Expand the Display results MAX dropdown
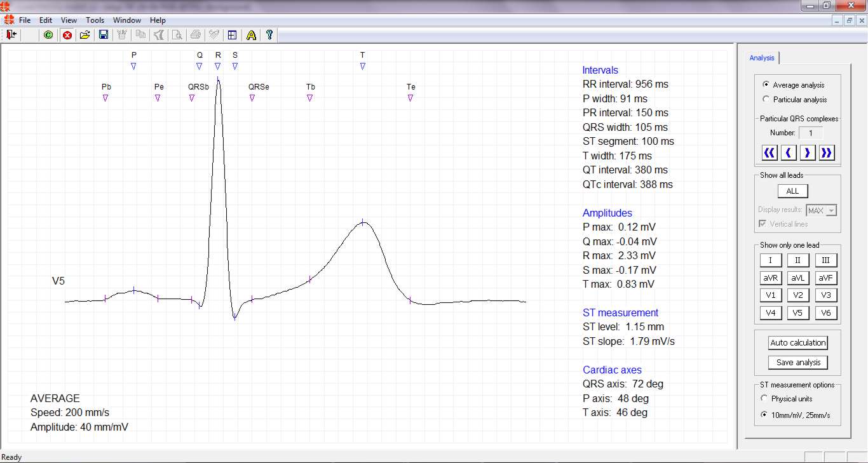 pyautogui.click(x=831, y=211)
